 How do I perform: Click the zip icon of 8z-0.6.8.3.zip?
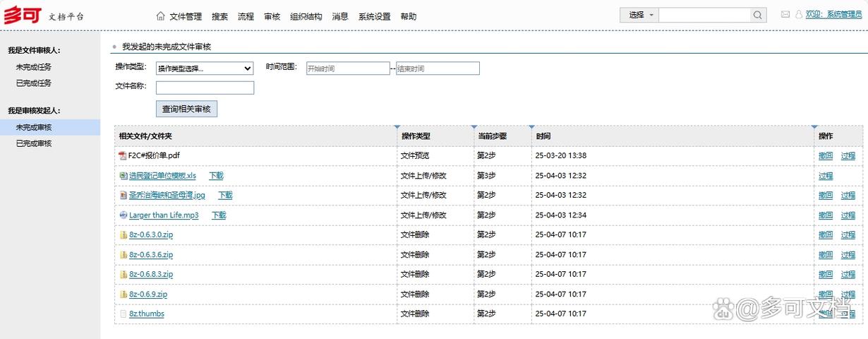pyautogui.click(x=123, y=274)
